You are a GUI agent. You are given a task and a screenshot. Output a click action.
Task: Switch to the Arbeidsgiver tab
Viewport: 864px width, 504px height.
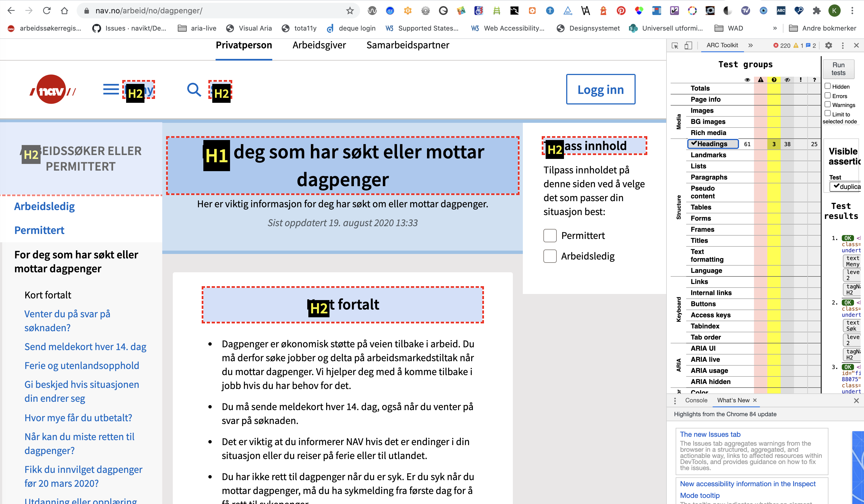(319, 45)
